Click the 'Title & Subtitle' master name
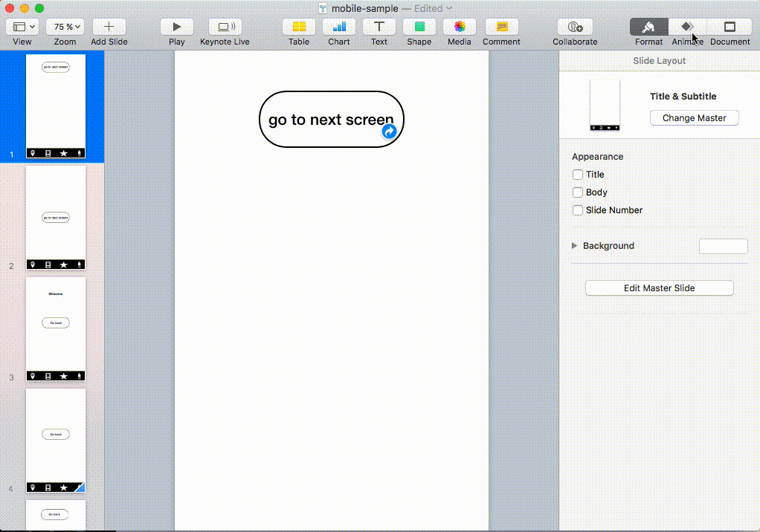 pyautogui.click(x=683, y=97)
